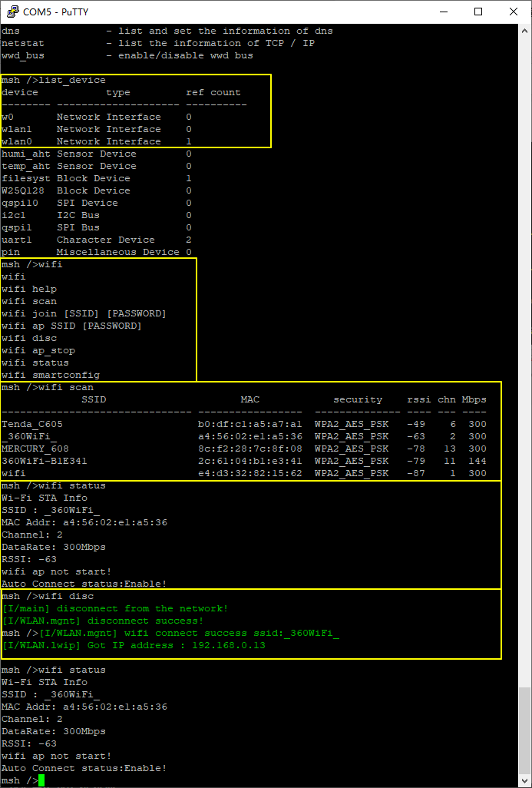
Task: Click the 'Mbps' column header
Action: pyautogui.click(x=474, y=400)
